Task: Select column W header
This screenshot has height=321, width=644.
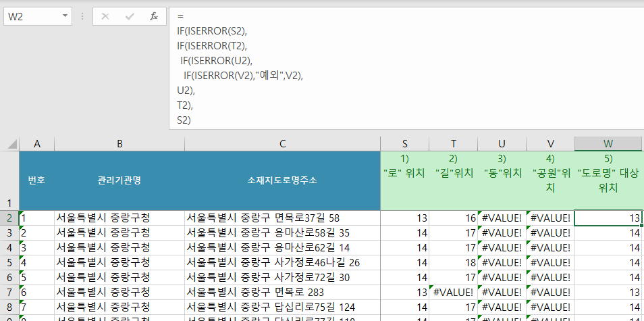Action: point(608,143)
